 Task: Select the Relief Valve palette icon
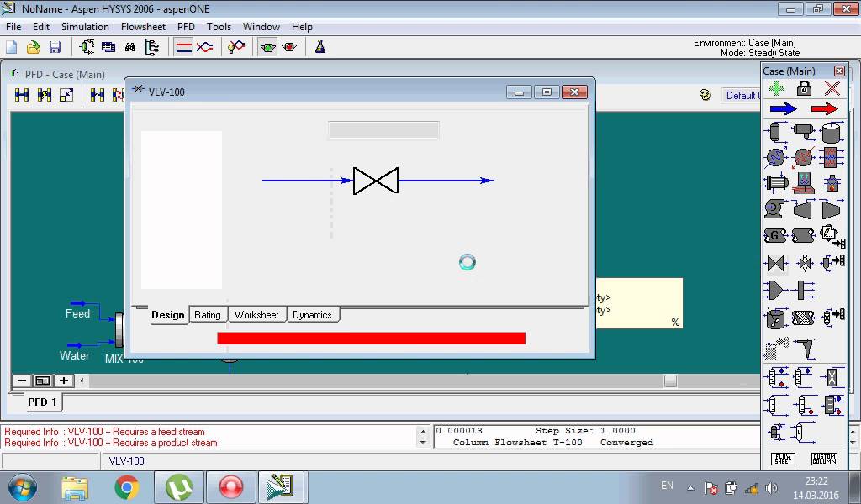(x=805, y=264)
